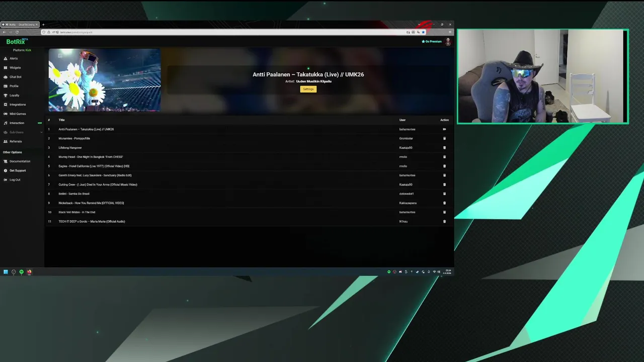The height and width of the screenshot is (362, 644).
Task: Select the BotRix browser tab
Action: pos(20,25)
